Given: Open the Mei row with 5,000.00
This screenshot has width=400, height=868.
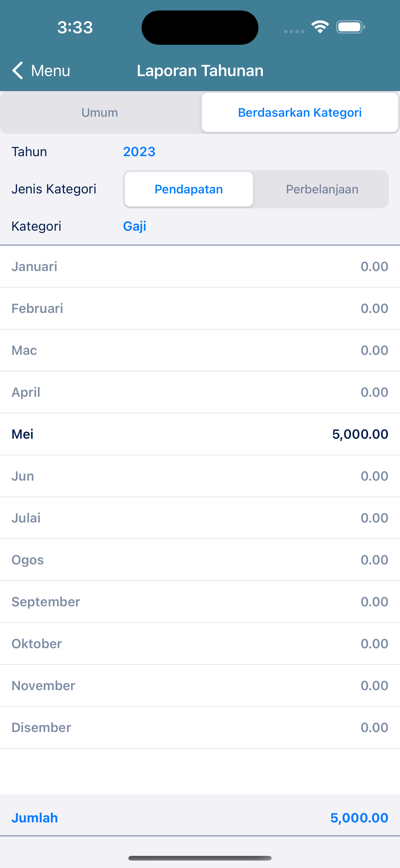Looking at the screenshot, I should (x=200, y=434).
